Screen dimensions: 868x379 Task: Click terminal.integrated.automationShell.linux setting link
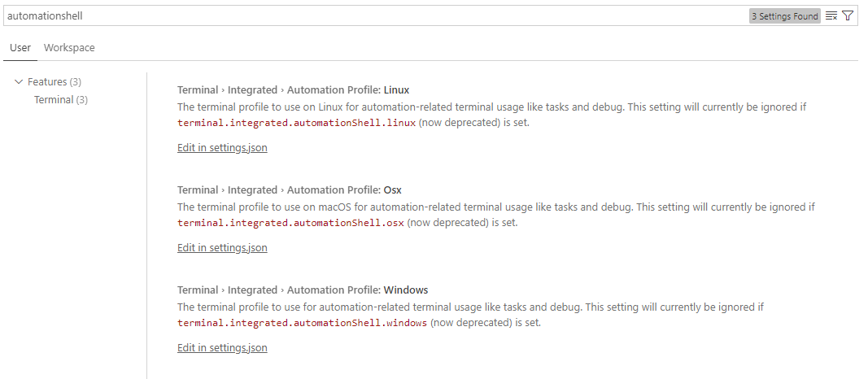click(x=296, y=123)
